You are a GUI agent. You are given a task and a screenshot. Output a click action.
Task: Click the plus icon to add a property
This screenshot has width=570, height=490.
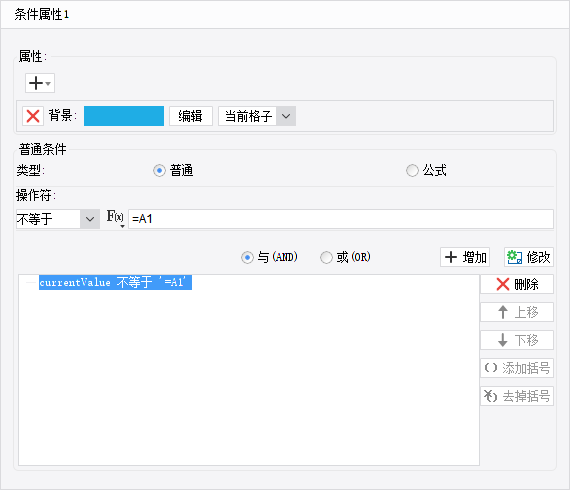(40, 83)
